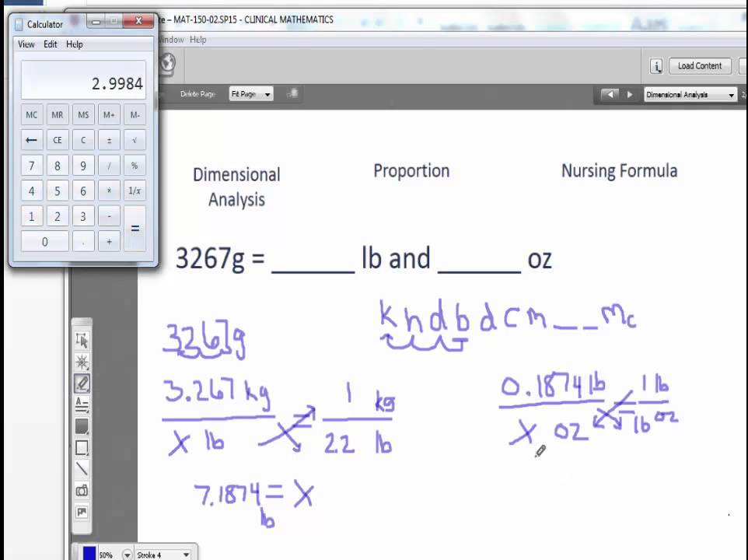Click the calculator CE key
Viewport: 748px width, 560px height.
click(58, 140)
